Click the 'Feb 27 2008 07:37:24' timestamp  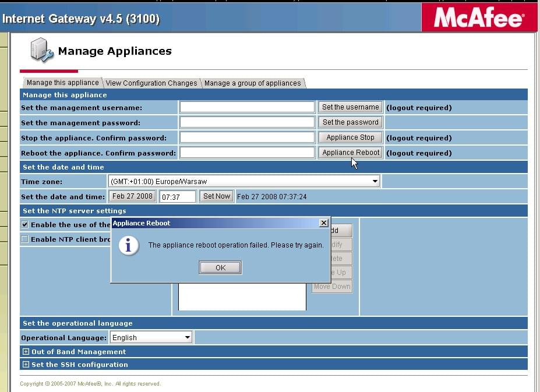pyautogui.click(x=271, y=197)
